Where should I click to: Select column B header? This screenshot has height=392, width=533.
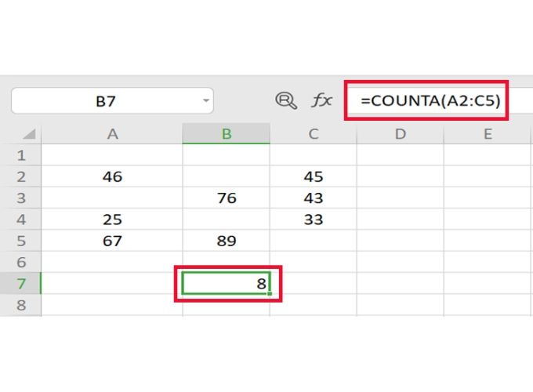[x=227, y=134]
